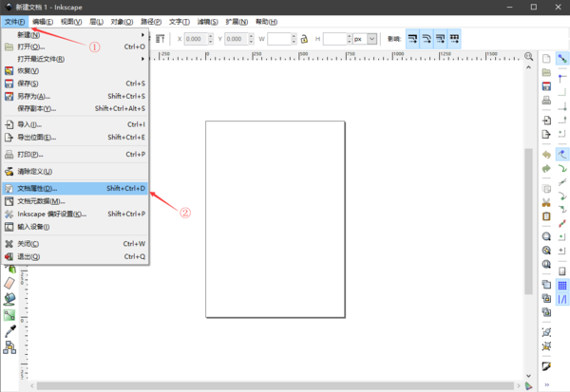Open the Fill and Stroke dialog icon
This screenshot has height=392, width=570.
point(546,366)
